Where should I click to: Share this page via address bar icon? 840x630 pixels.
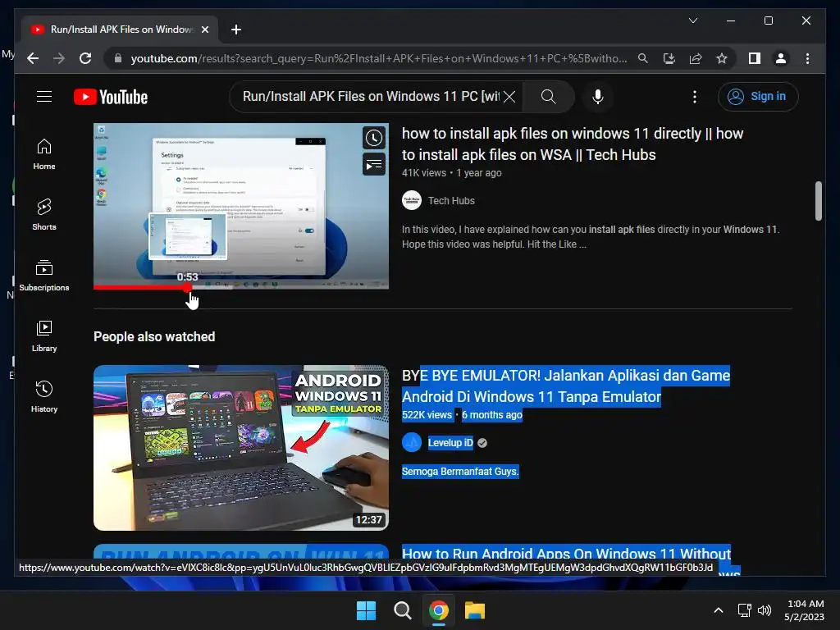coord(696,58)
